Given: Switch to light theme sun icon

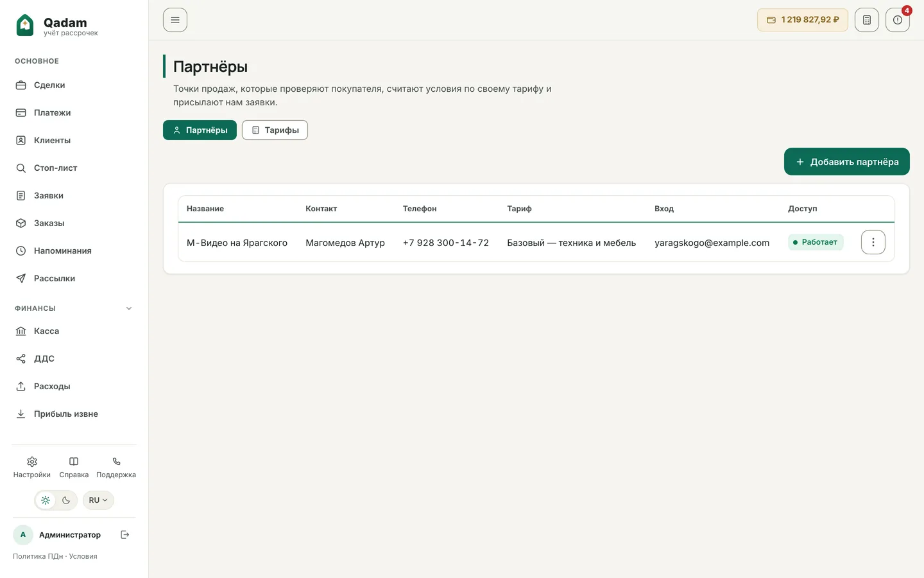Looking at the screenshot, I should point(46,500).
